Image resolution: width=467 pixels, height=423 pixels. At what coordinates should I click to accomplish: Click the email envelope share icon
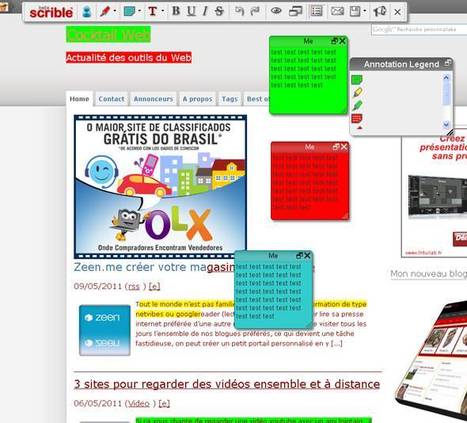pos(337,11)
